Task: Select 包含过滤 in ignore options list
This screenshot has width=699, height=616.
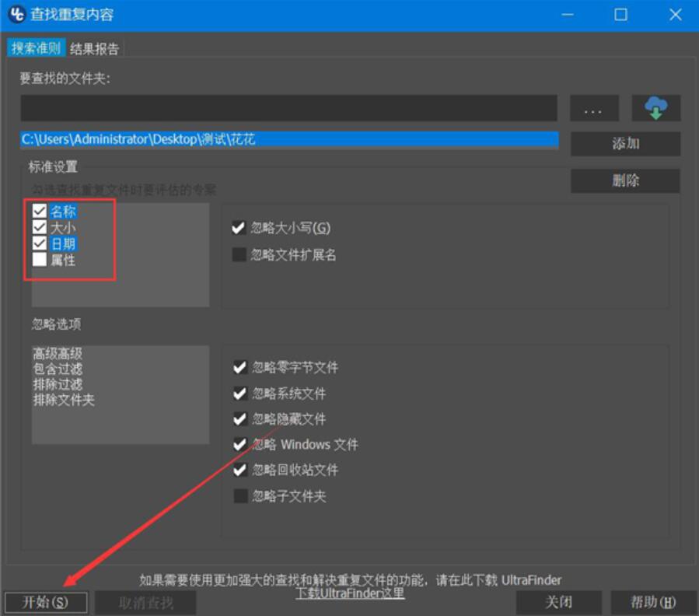Action: tap(58, 369)
